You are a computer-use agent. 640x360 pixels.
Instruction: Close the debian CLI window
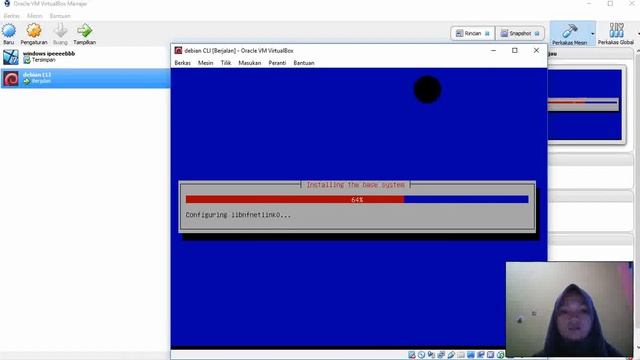(536, 51)
